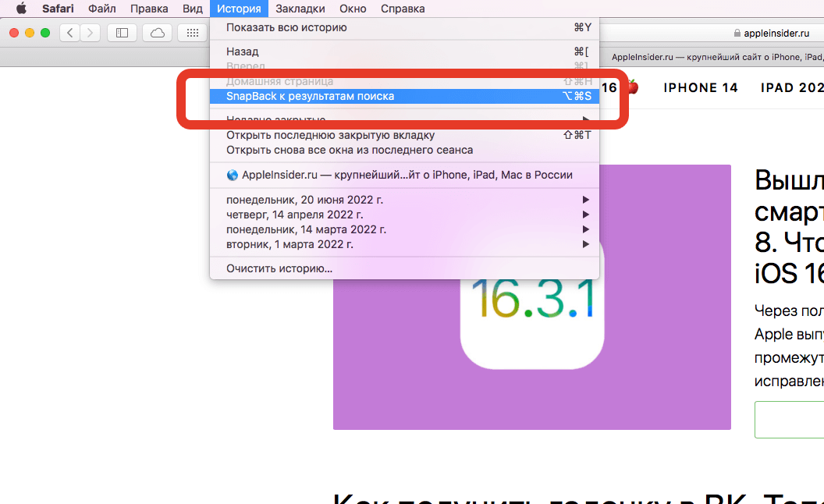Screen dimensions: 824x504
Task: Show Top Sites grid icon
Action: pyautogui.click(x=192, y=33)
